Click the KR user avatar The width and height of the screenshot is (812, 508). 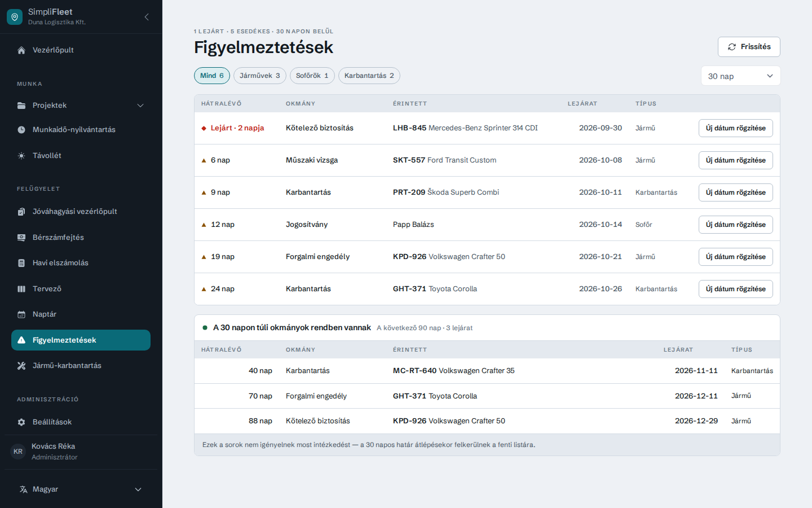(x=18, y=452)
